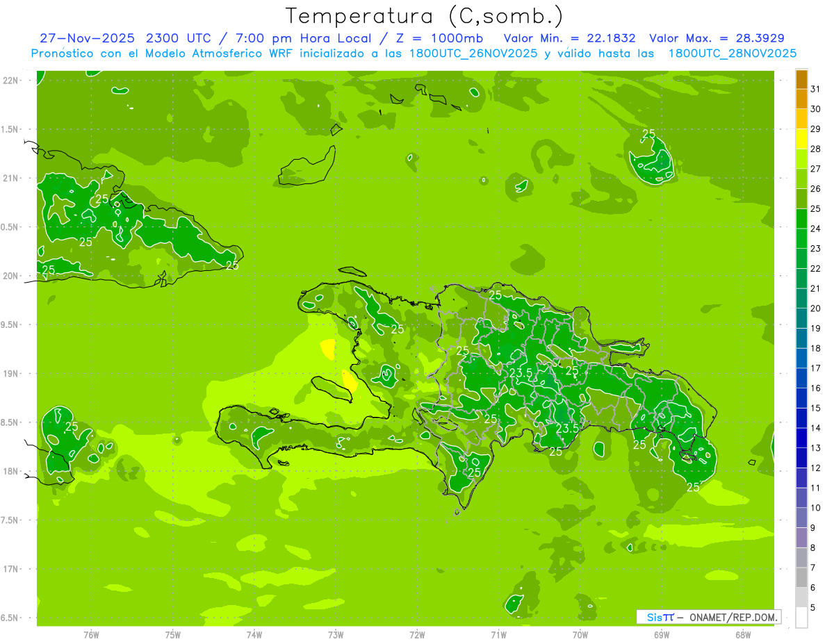The width and height of the screenshot is (834, 644).
Task: Click the 'ONAMET/REP.DOM.' credit label
Action: (x=733, y=617)
